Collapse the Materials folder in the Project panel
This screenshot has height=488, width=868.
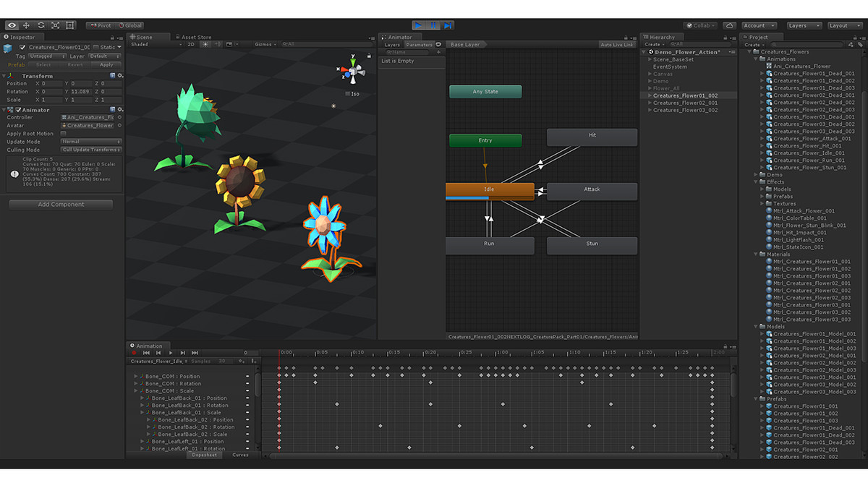pyautogui.click(x=755, y=254)
